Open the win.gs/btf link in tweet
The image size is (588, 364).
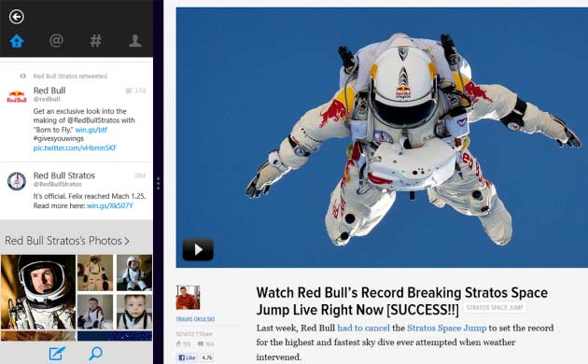(91, 130)
